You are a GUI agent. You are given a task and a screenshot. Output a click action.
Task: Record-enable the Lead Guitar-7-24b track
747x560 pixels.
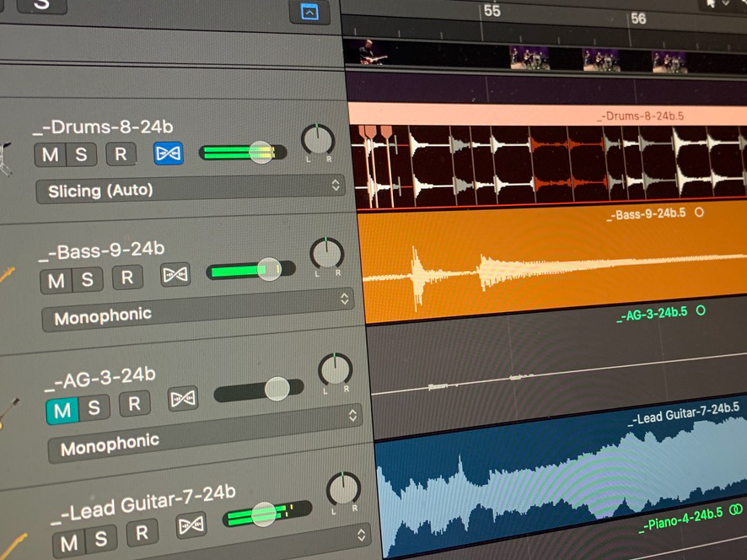(x=142, y=533)
